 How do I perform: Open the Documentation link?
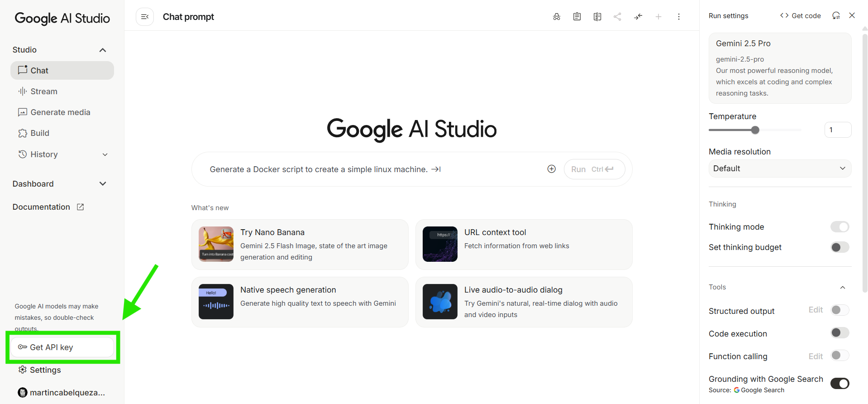48,207
